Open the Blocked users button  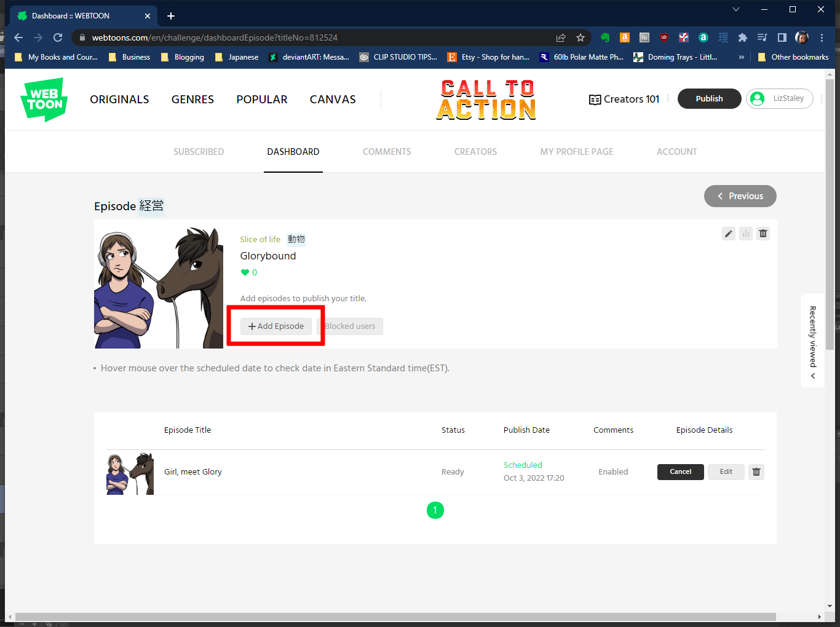[350, 326]
